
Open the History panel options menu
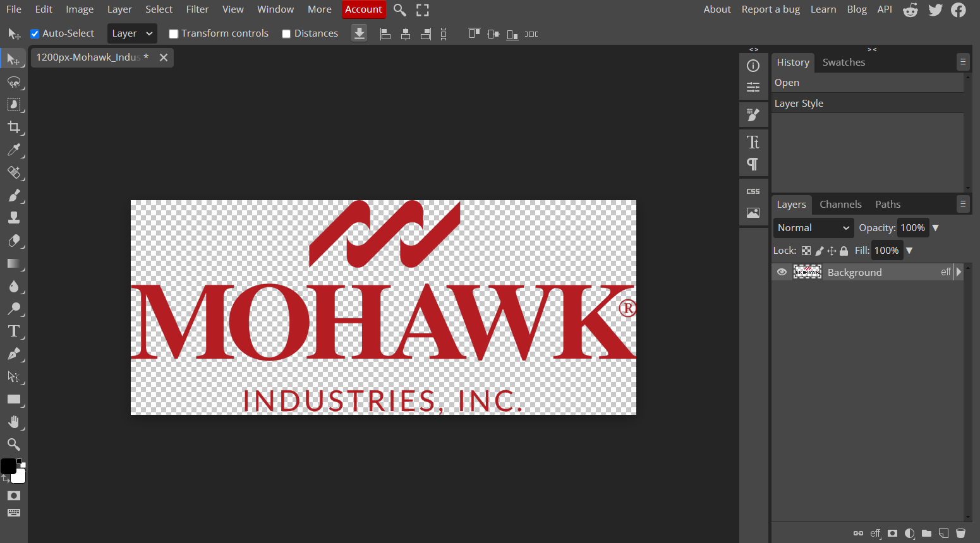[x=963, y=62]
